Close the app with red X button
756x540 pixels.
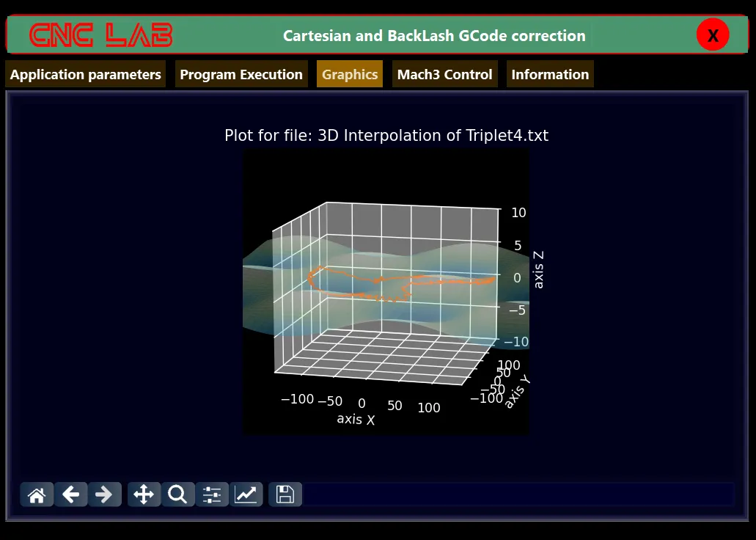coord(712,35)
